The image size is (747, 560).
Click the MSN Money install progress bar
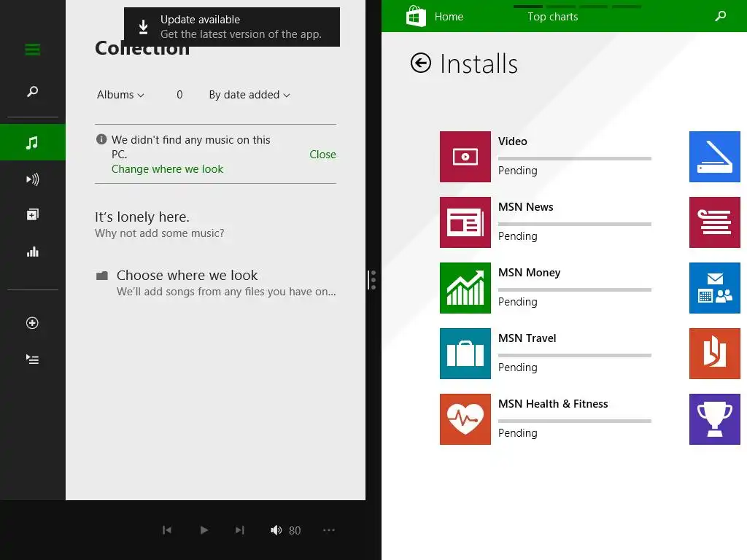click(x=575, y=289)
